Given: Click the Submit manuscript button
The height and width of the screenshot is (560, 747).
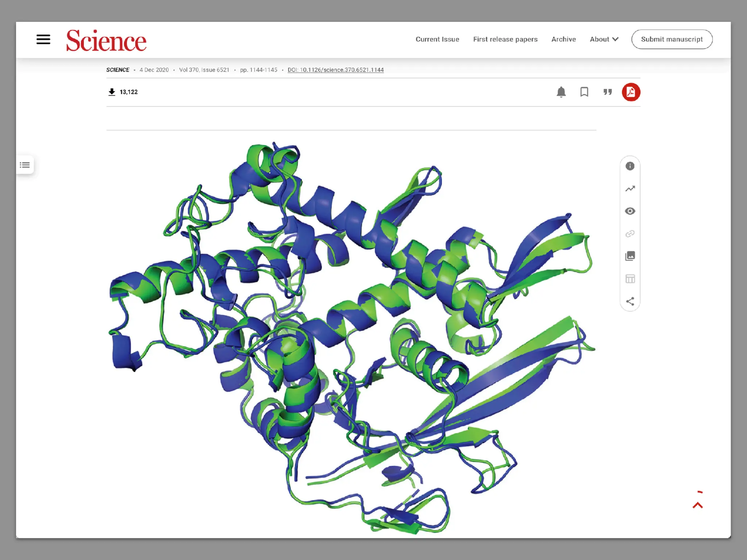Looking at the screenshot, I should coord(671,39).
